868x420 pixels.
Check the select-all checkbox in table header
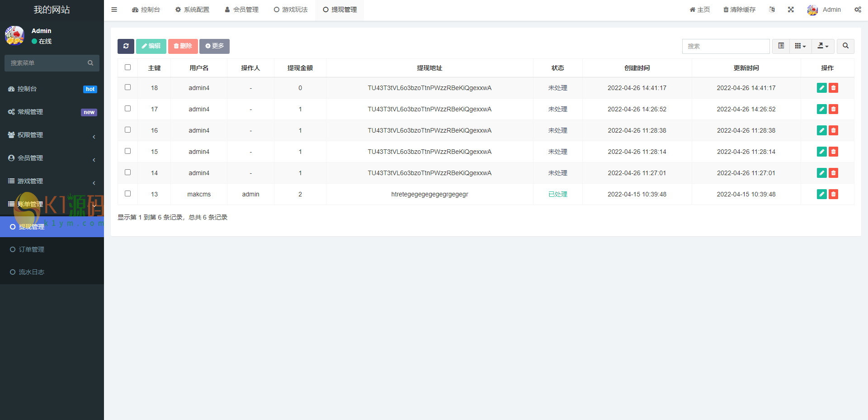[x=127, y=67]
